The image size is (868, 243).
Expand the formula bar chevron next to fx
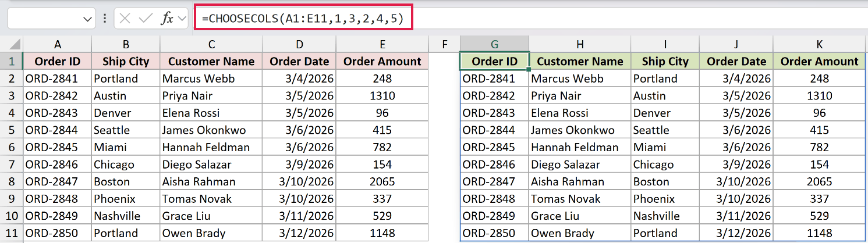(182, 19)
